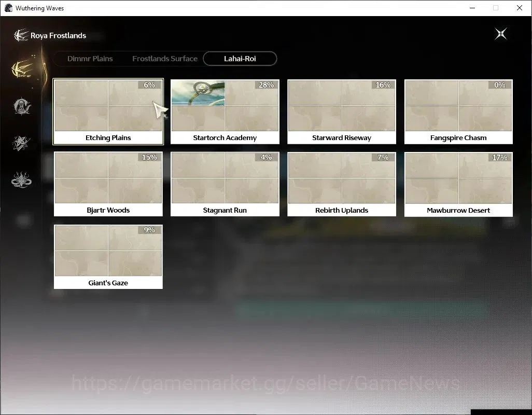Open the Etching Plains map card
Image resolution: width=532 pixels, height=415 pixels.
[108, 112]
